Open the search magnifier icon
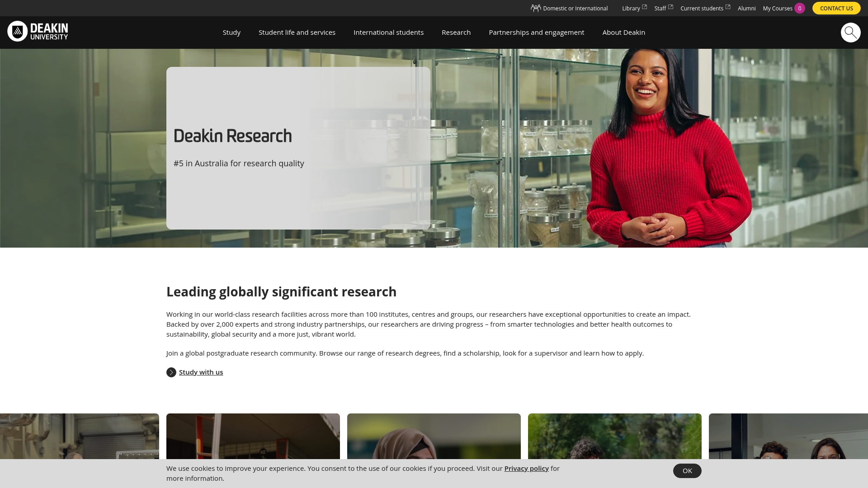The image size is (868, 488). coord(850,33)
